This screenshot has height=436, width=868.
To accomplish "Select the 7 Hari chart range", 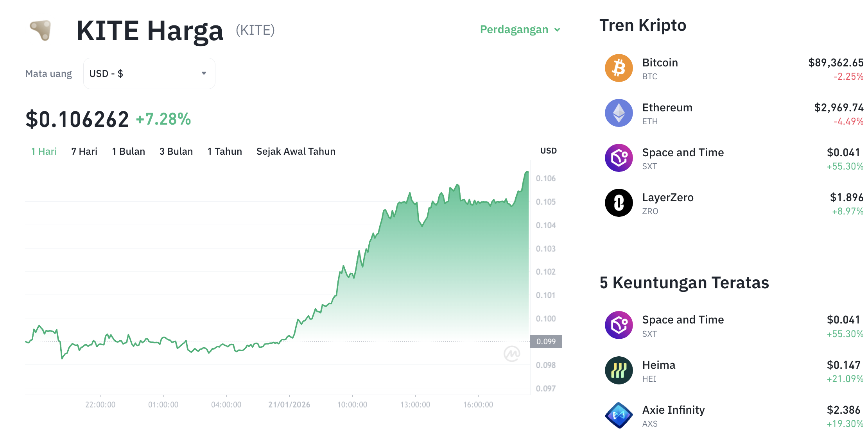I will click(x=84, y=151).
